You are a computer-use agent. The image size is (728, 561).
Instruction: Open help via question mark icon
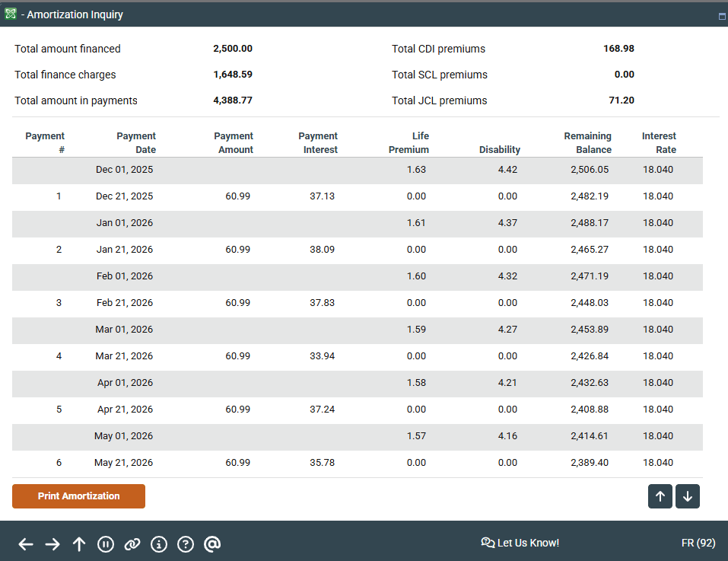186,543
